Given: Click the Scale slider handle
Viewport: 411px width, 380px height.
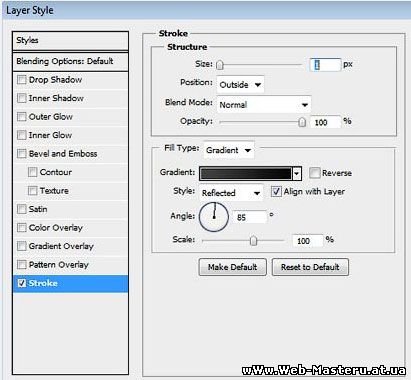Looking at the screenshot, I should [x=254, y=240].
